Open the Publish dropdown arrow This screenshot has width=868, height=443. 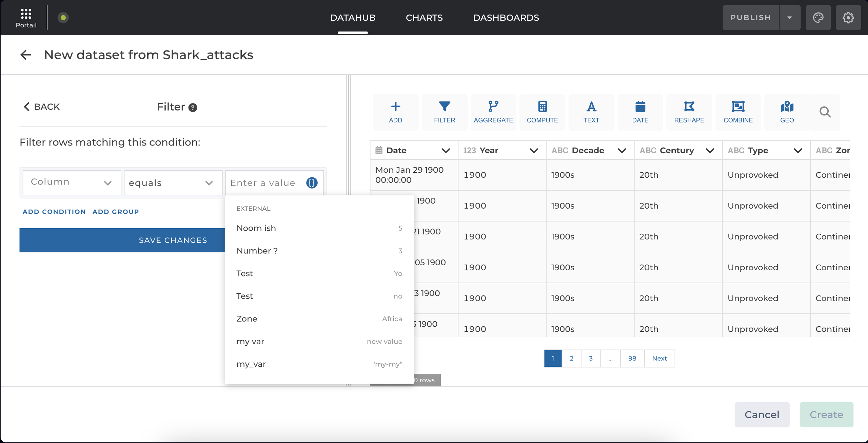click(789, 18)
